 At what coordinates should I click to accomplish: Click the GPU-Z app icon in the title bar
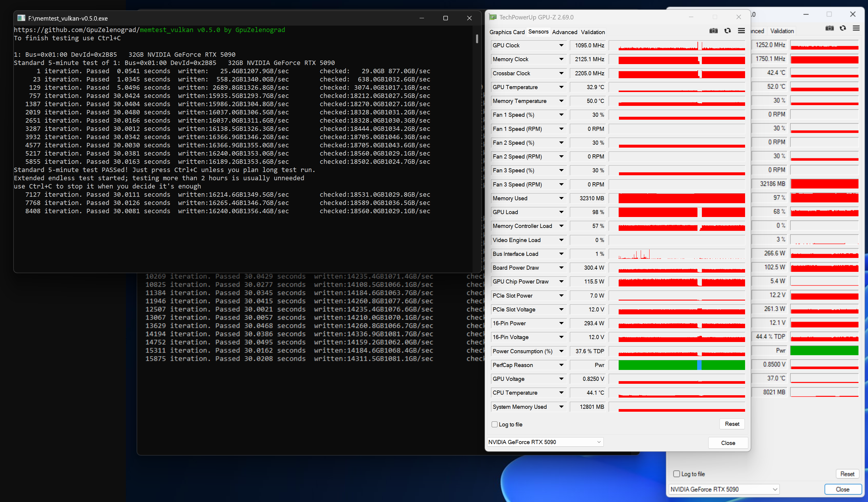(x=493, y=17)
